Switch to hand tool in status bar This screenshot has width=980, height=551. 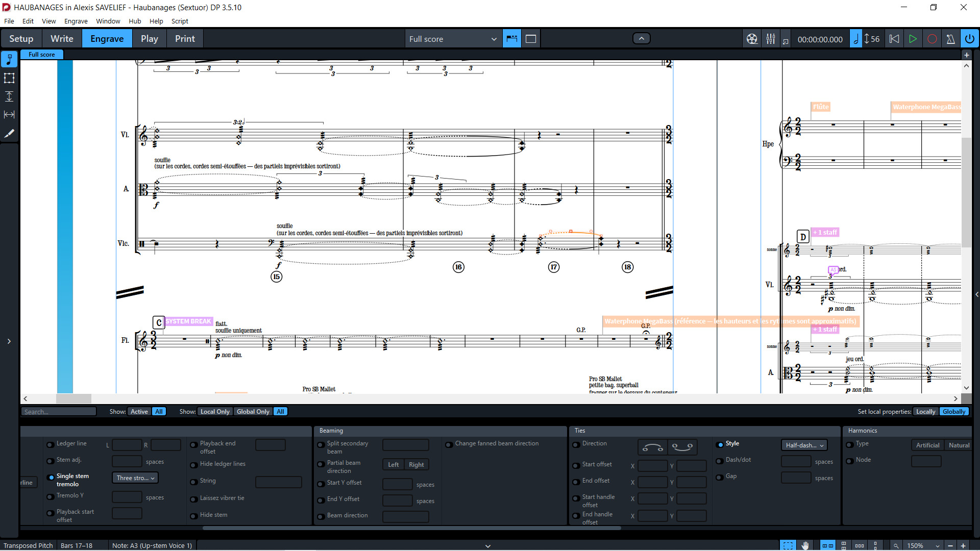coord(805,545)
